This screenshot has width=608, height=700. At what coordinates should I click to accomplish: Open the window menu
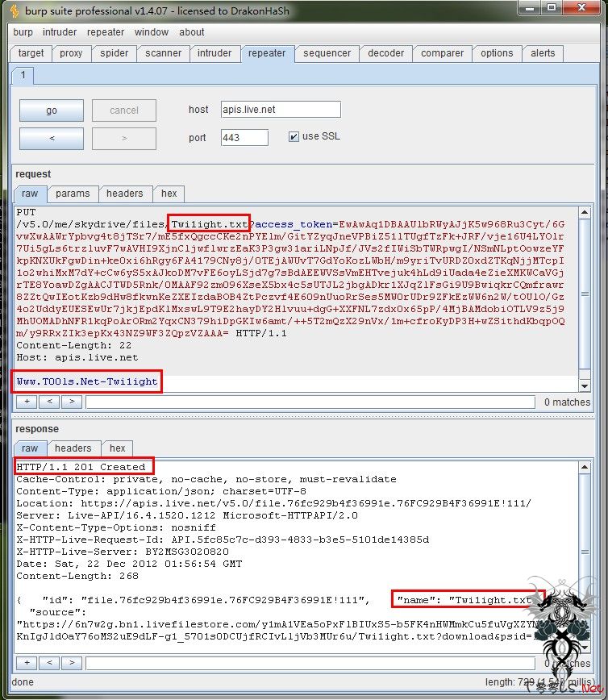click(152, 32)
